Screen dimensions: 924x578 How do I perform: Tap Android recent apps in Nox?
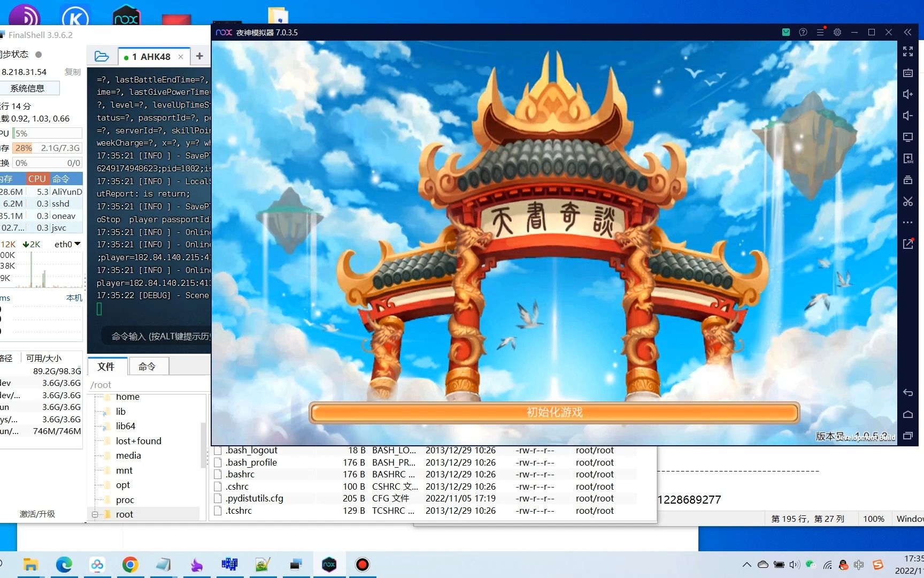point(908,436)
